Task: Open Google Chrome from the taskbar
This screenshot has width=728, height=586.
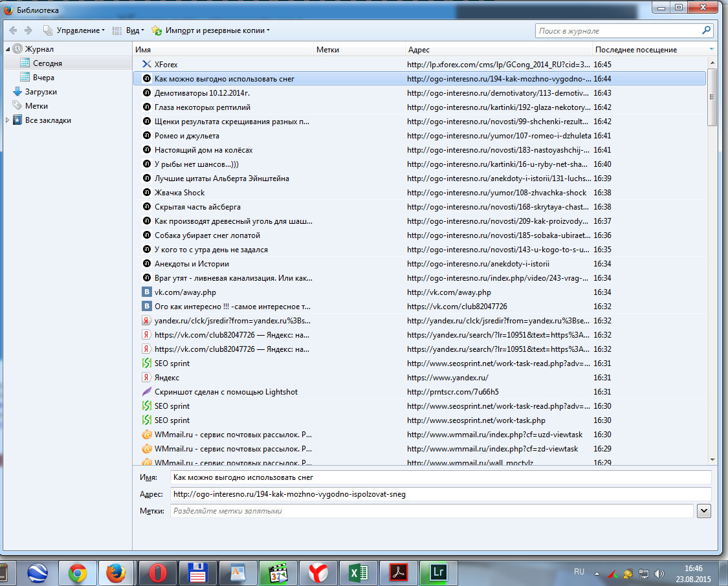Action: click(78, 573)
